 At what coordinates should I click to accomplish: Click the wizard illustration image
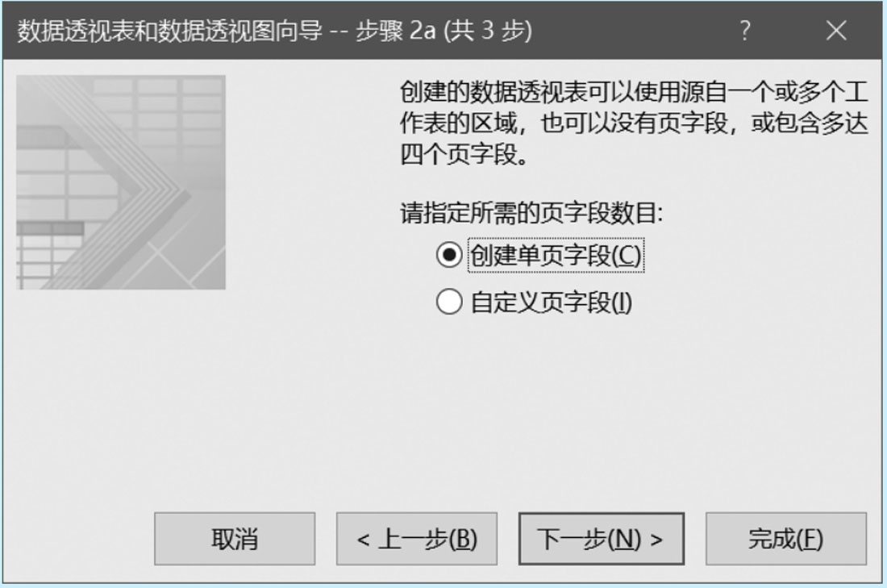pyautogui.click(x=121, y=182)
